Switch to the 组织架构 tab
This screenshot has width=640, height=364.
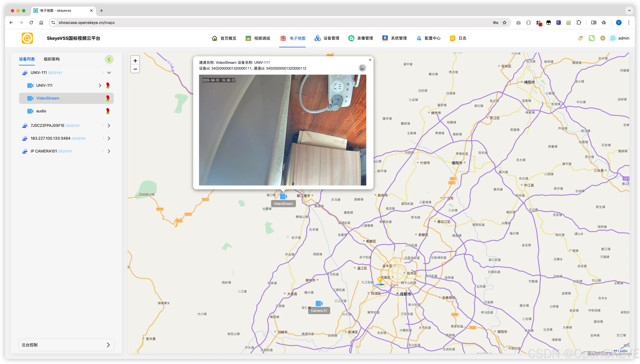pyautogui.click(x=52, y=59)
